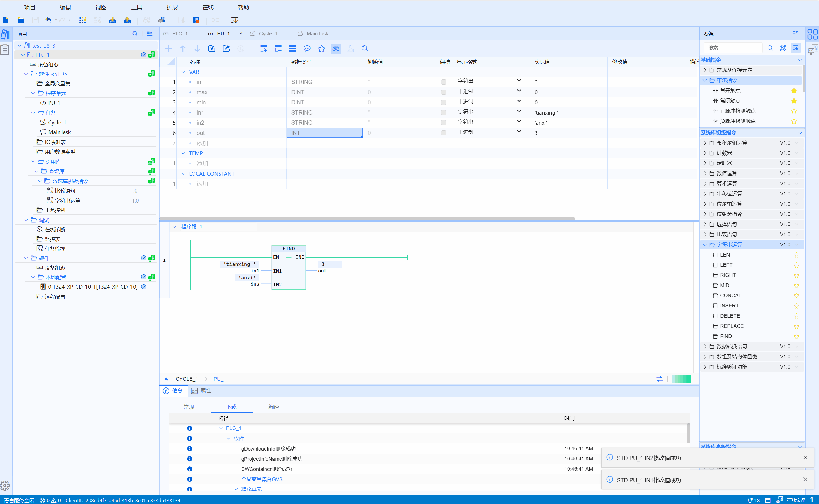Click the resource search input field
This screenshot has width=819, height=504.
tap(733, 48)
